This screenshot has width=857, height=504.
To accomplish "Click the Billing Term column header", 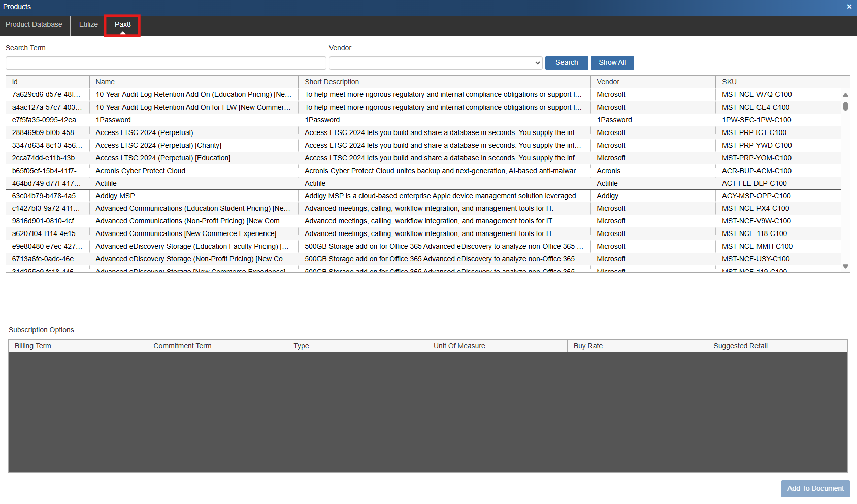I will point(77,346).
